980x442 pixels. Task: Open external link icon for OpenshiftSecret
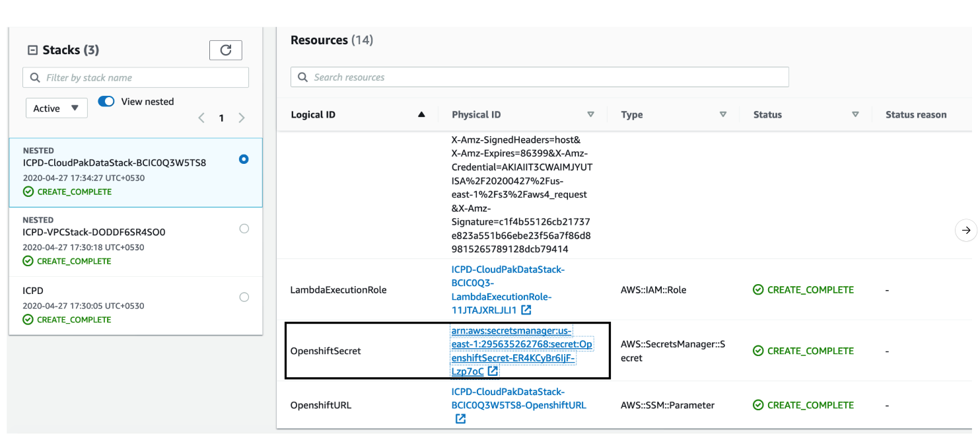point(493,371)
